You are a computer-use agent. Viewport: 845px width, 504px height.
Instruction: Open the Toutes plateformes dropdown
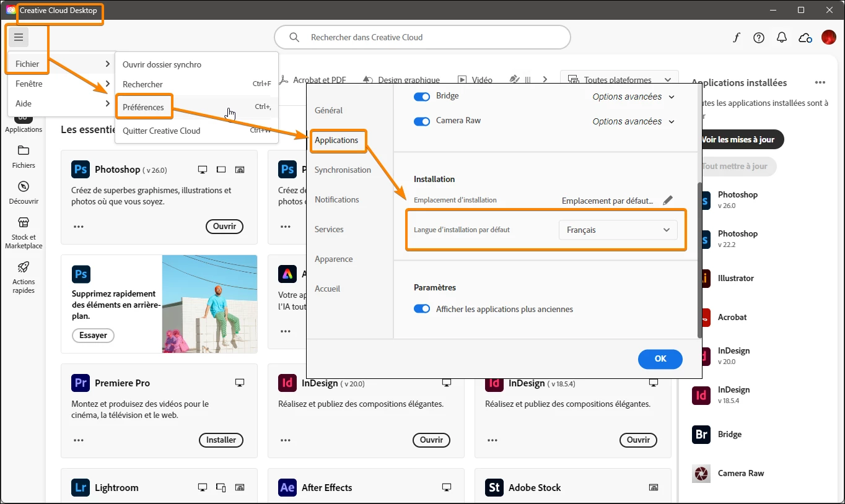pyautogui.click(x=619, y=80)
